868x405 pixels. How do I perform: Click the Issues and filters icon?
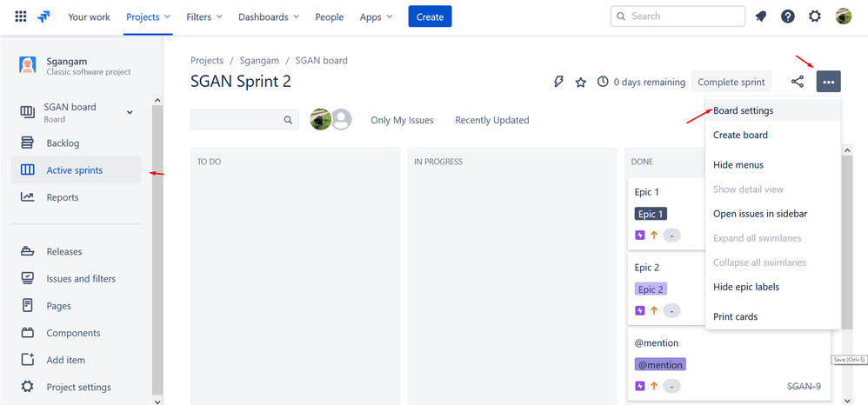[x=27, y=278]
